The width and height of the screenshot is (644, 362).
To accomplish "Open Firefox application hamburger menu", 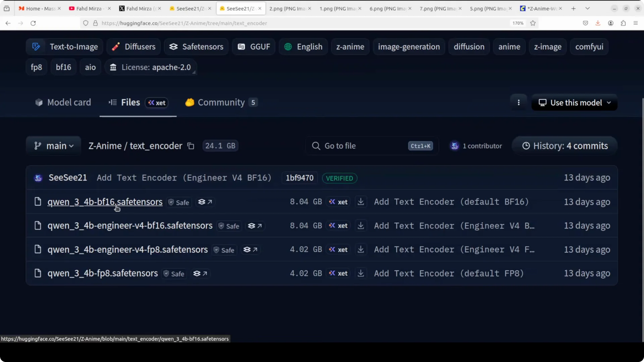I will [635, 23].
